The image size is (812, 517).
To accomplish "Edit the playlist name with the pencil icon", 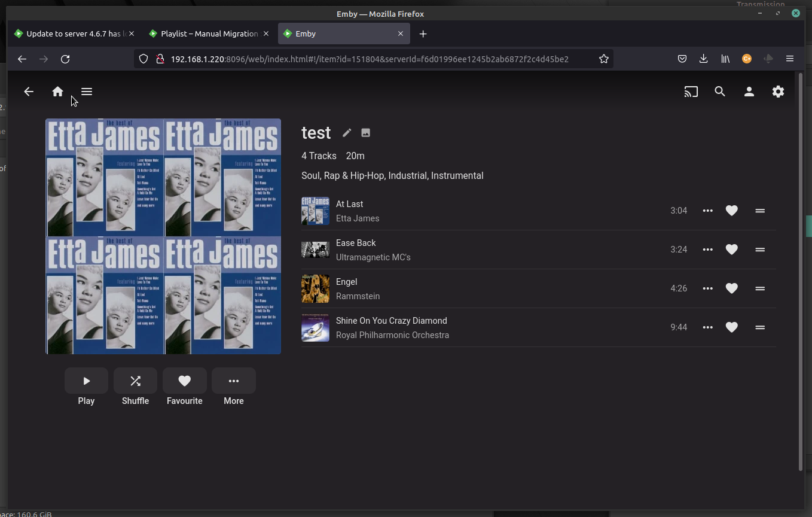I will 347,132.
